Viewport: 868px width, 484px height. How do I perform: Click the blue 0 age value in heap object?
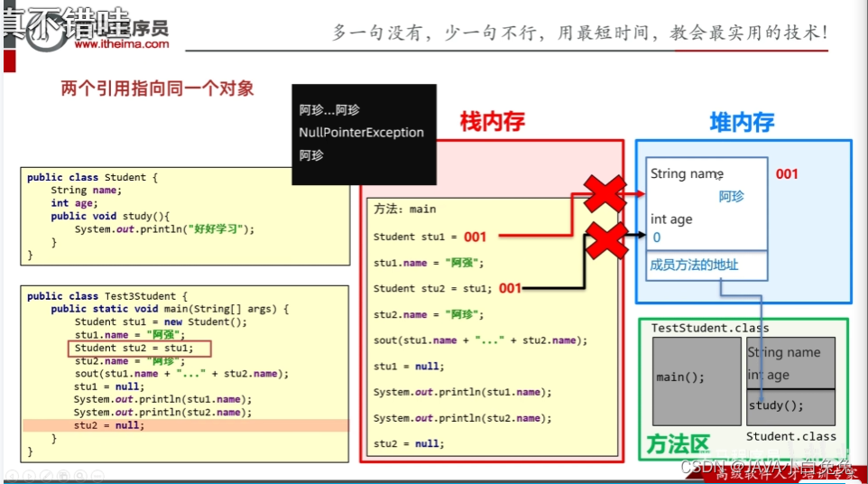coord(657,237)
